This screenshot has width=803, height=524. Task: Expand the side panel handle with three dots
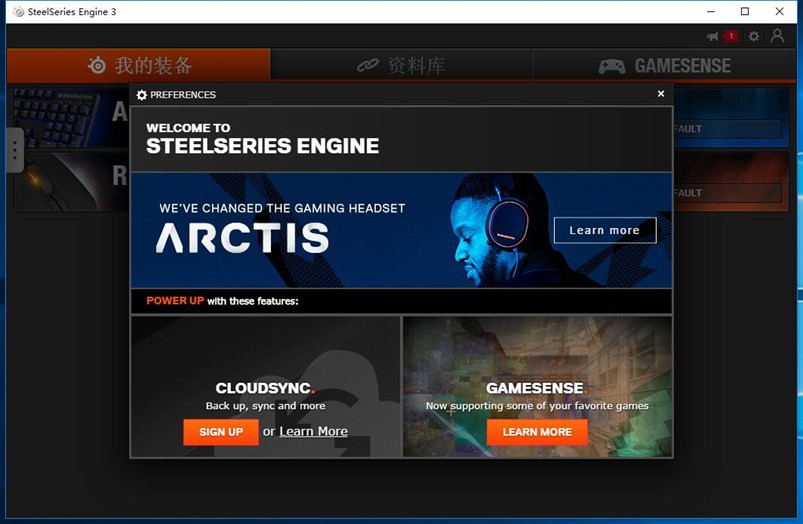coord(15,150)
